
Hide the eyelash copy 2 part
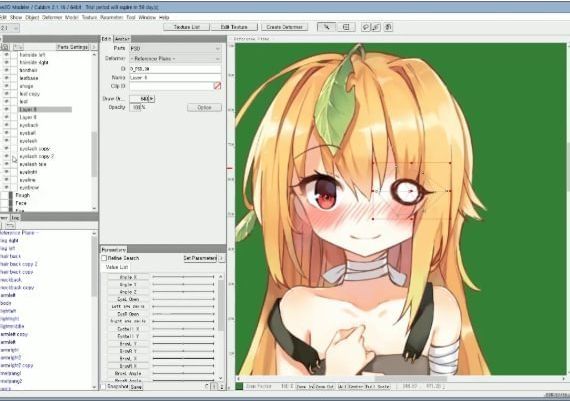click(x=6, y=156)
